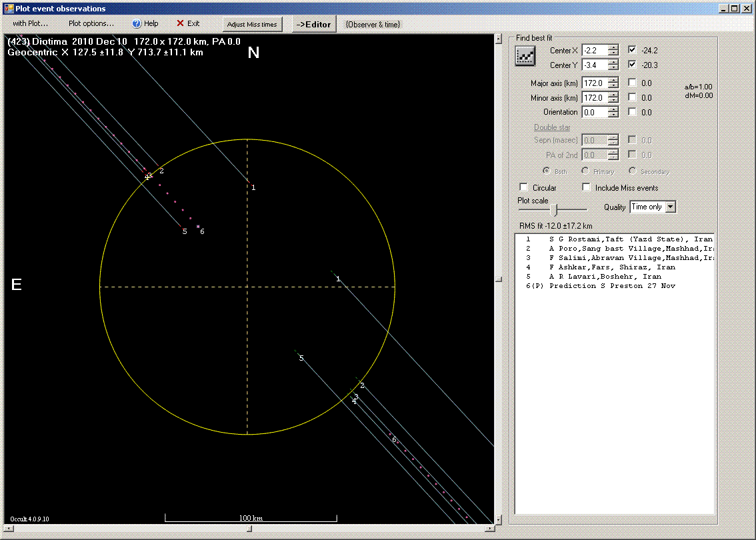Increase the Center Y value with up arrow
The height and width of the screenshot is (540, 756).
click(613, 62)
